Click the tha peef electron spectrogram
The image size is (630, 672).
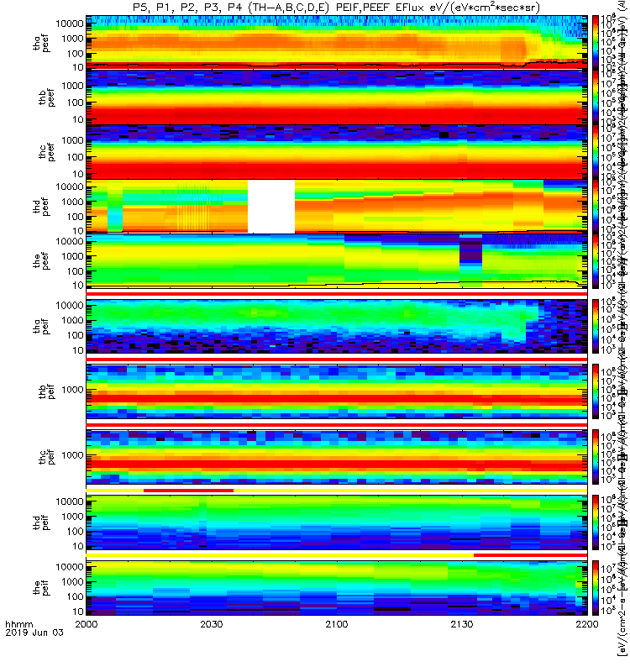point(337,43)
